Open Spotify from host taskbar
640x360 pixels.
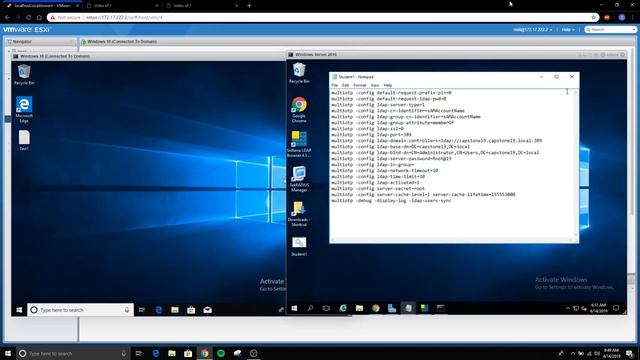tap(221, 353)
